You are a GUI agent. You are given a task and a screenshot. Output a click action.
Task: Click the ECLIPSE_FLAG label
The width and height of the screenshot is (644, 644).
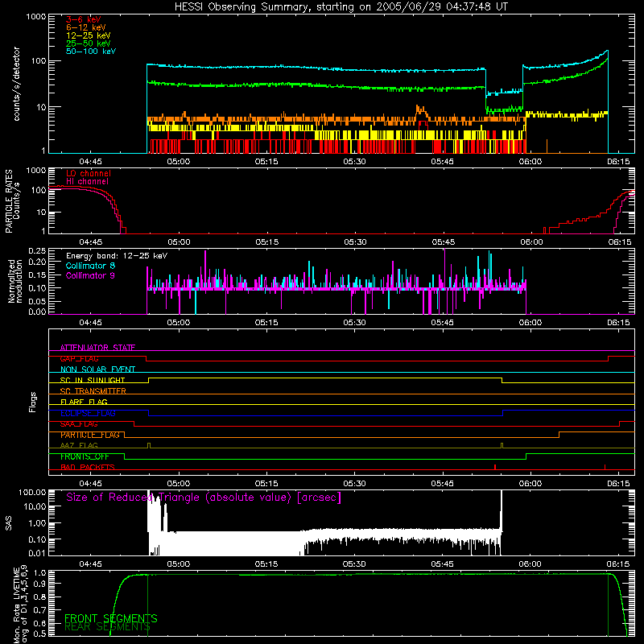[88, 413]
